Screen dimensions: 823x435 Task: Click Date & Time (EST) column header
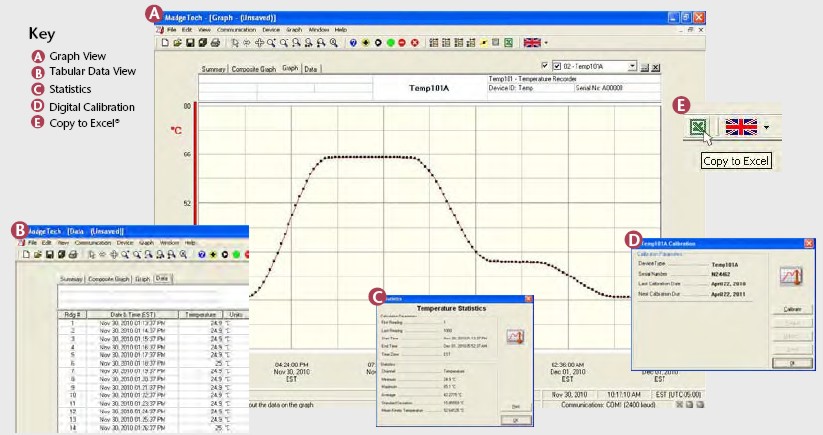pyautogui.click(x=132, y=315)
